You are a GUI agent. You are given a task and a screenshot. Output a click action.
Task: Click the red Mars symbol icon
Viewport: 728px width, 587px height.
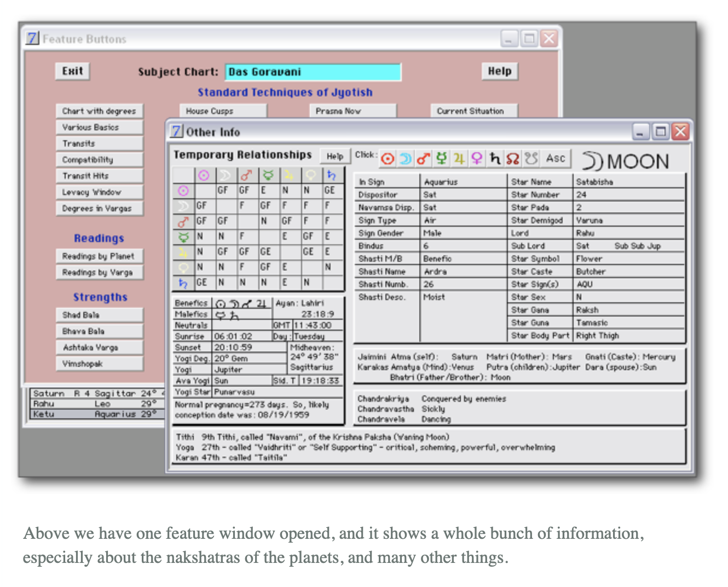(423, 159)
